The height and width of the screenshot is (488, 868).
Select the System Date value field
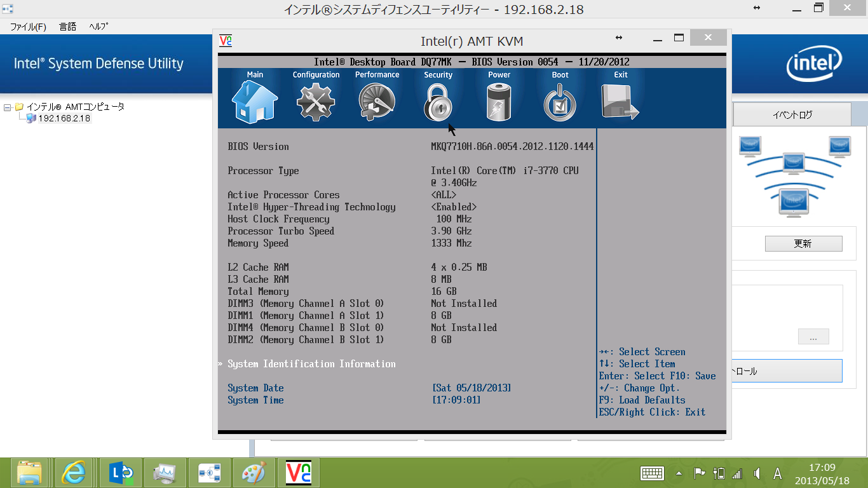(471, 388)
